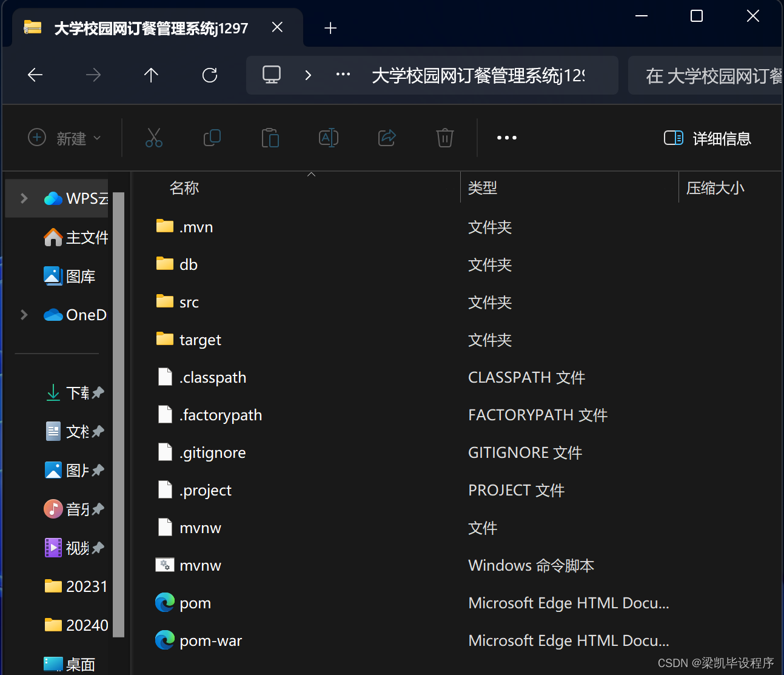Navigate up one folder level

click(x=151, y=75)
